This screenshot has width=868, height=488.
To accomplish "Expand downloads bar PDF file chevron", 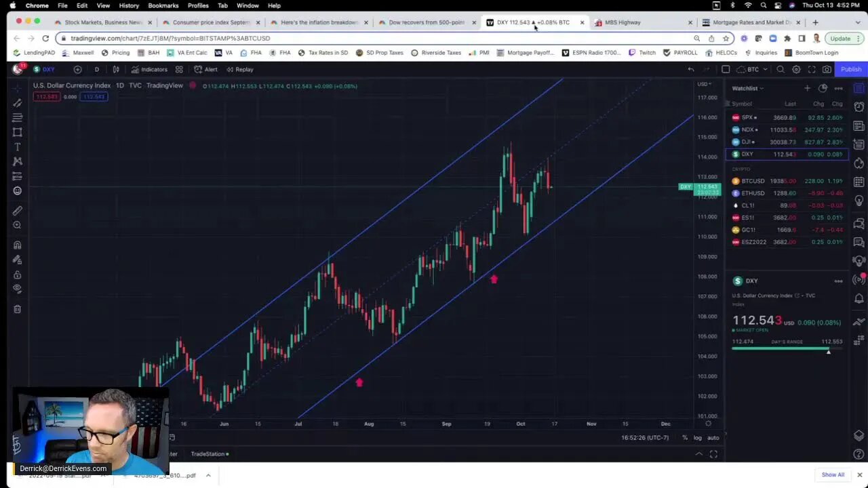I will (x=208, y=475).
